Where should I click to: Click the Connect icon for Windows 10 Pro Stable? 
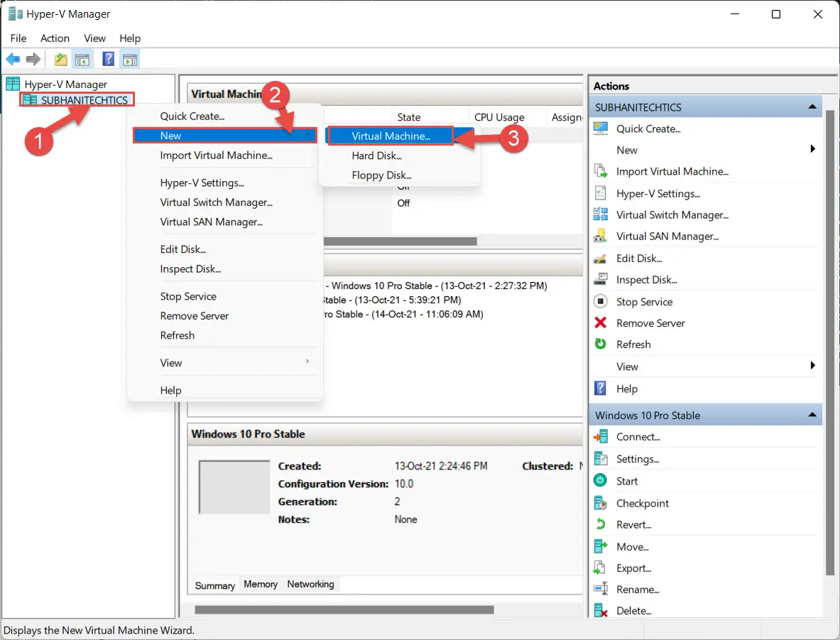601,437
